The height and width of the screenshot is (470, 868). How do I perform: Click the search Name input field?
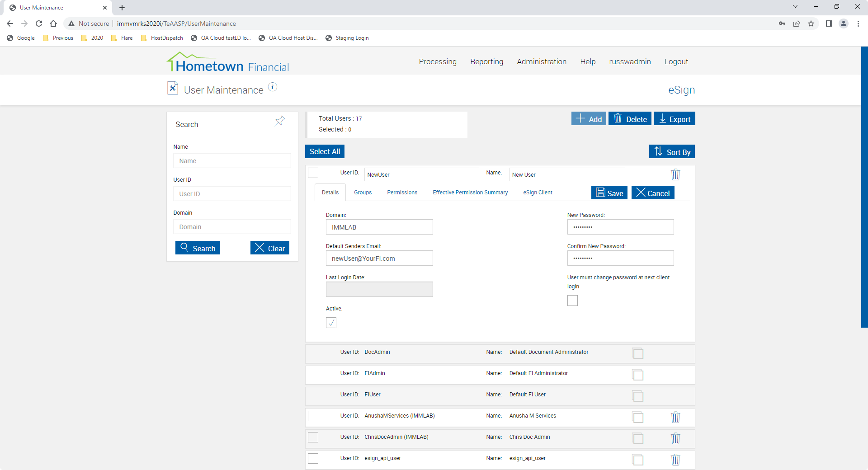click(x=232, y=160)
